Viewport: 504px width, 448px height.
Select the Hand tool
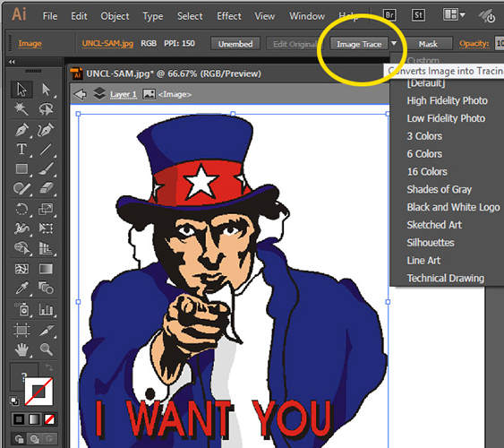click(21, 349)
